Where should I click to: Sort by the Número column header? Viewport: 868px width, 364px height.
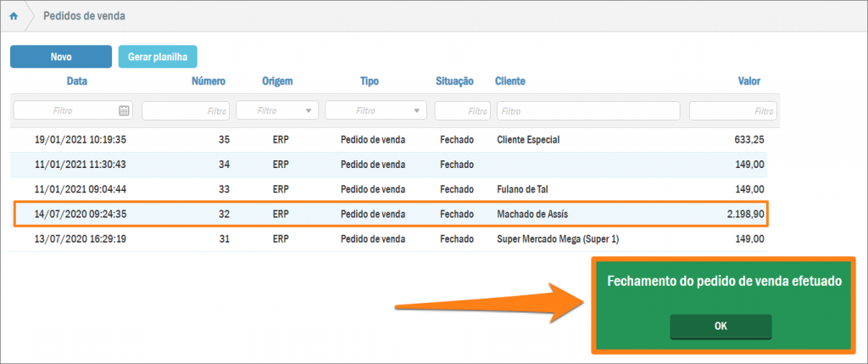pyautogui.click(x=208, y=81)
